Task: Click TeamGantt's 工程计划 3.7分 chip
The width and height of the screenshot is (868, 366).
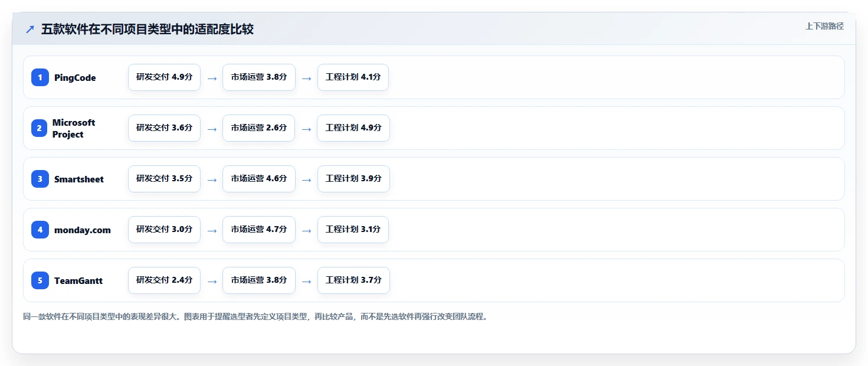Action: pyautogui.click(x=353, y=280)
